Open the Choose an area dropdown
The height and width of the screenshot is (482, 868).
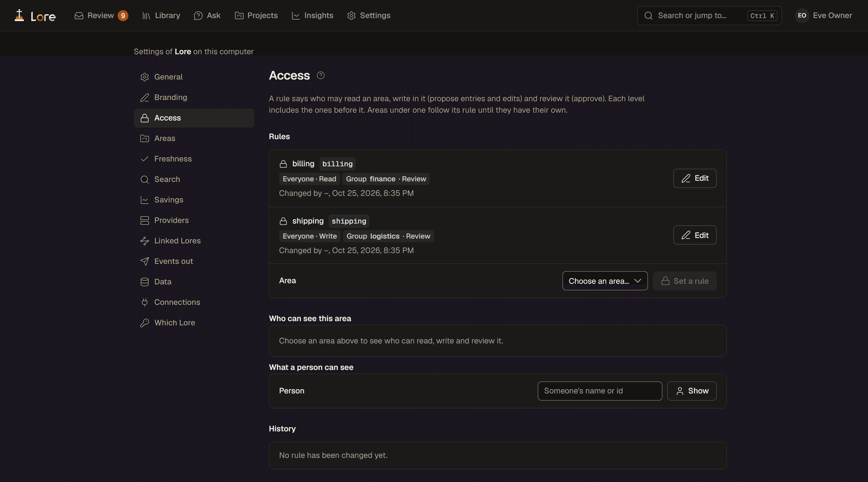tap(605, 280)
